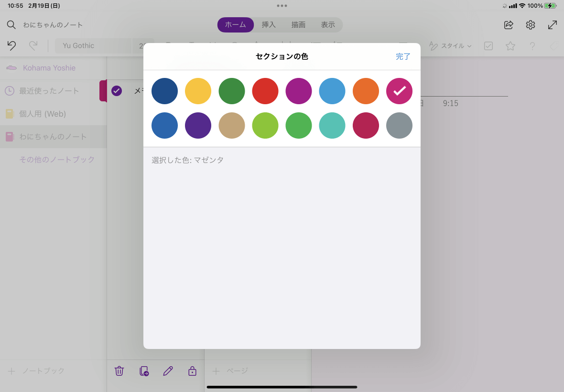
Task: Choose the dark green swatch
Action: point(232,91)
